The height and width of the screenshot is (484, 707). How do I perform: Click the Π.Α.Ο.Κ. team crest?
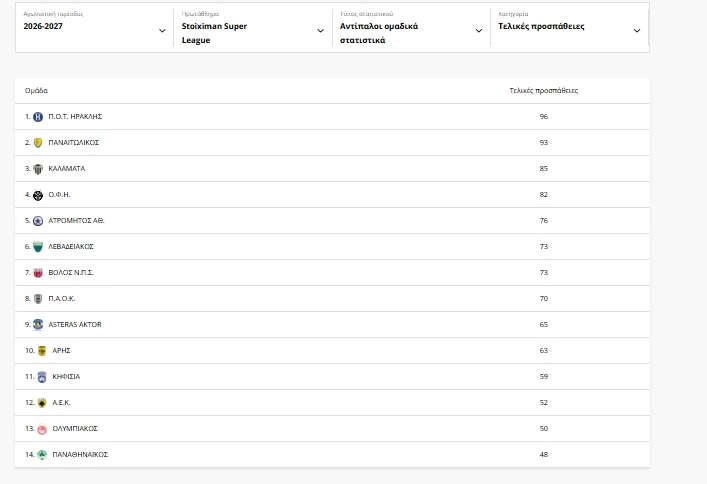click(x=38, y=299)
